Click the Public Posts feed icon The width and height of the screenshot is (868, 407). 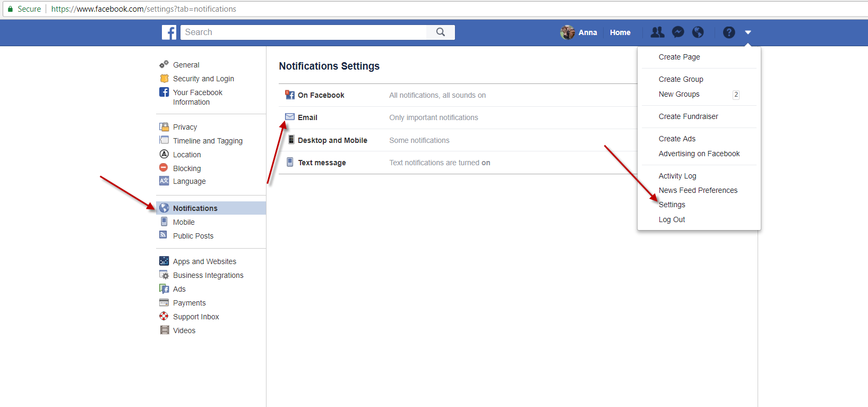coord(164,235)
